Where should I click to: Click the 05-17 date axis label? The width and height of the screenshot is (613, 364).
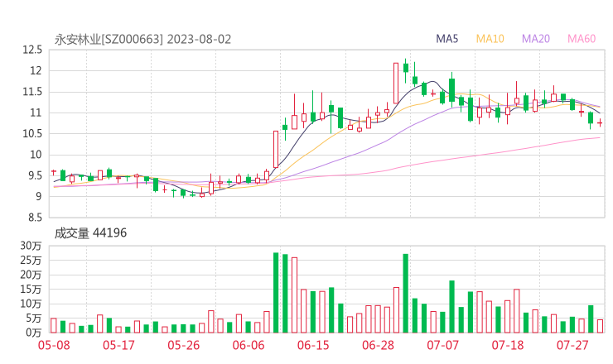pyautogui.click(x=118, y=345)
